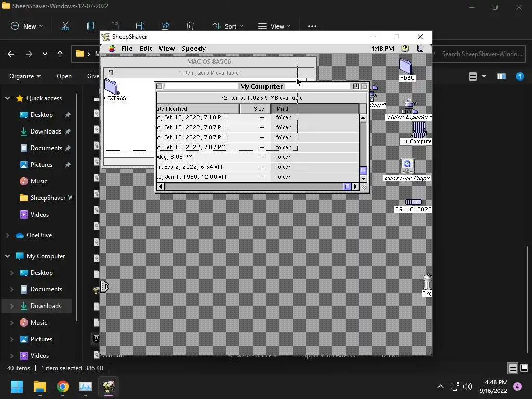The image size is (532, 399).
Task: Collapse the My Computer tree node in sidebar
Action: click(7, 256)
